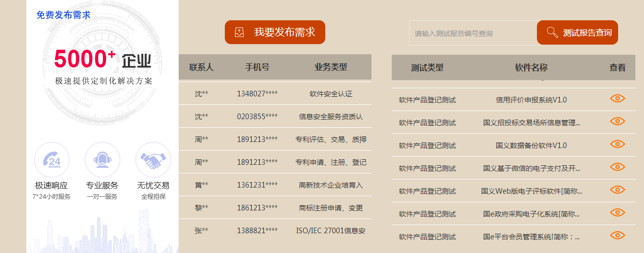644x253 pixels.
Task: Select the 业务类型 column header
Action: click(x=330, y=67)
